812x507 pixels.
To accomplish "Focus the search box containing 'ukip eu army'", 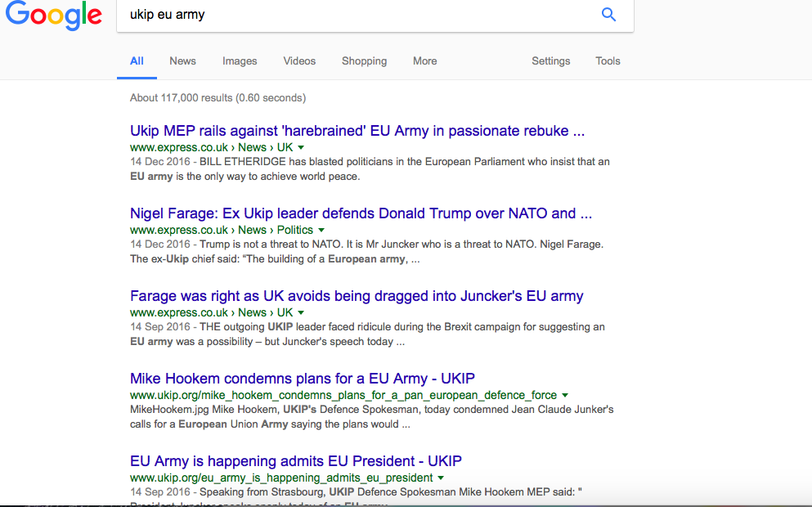I will pos(375,15).
